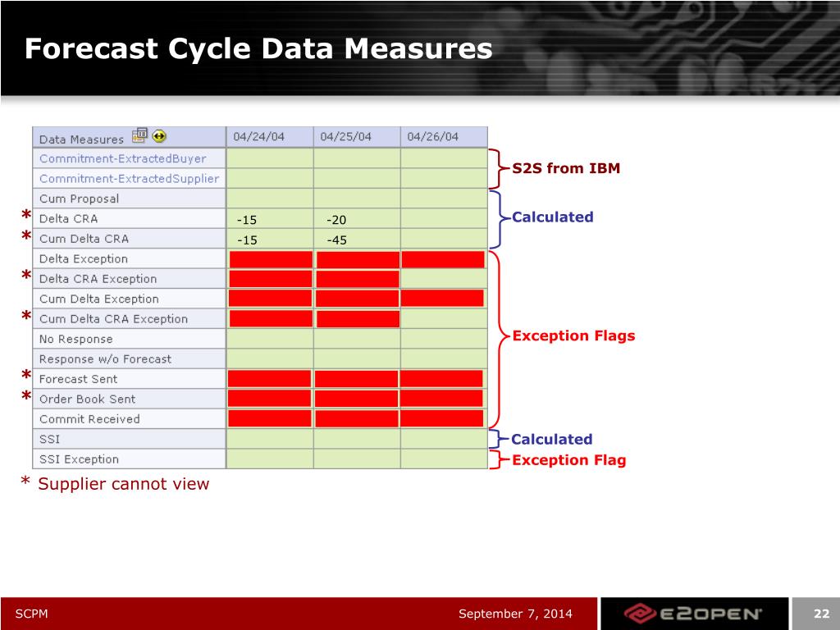This screenshot has width=840, height=630.
Task: Click the E2OPEN logo in footer
Action: [692, 614]
